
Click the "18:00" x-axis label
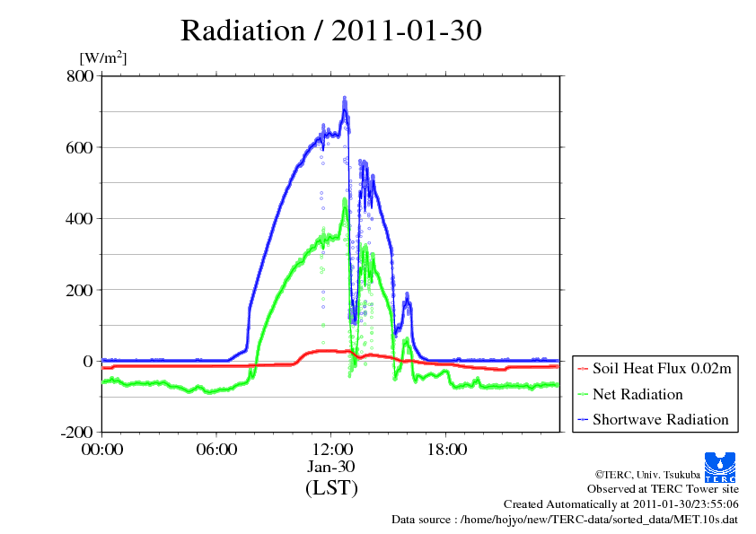(446, 450)
